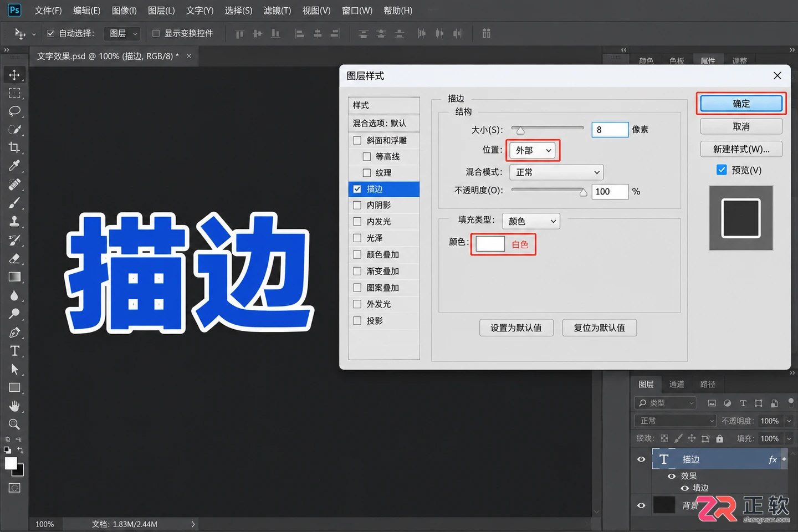This screenshot has width=798, height=532.
Task: Click the opacity input field showing 100
Action: tap(610, 191)
